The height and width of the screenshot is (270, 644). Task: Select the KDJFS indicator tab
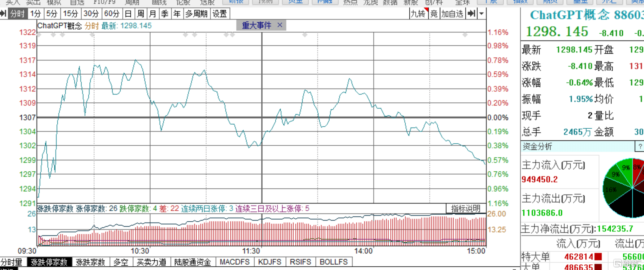tap(270, 262)
